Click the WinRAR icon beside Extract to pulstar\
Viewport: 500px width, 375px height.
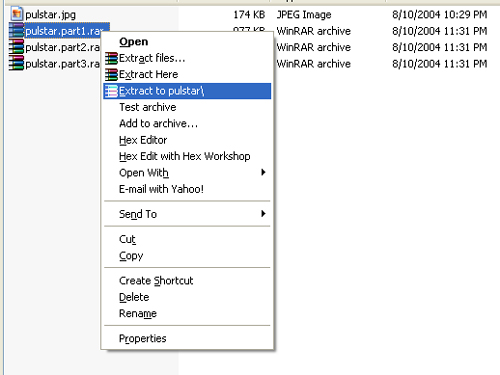111,91
